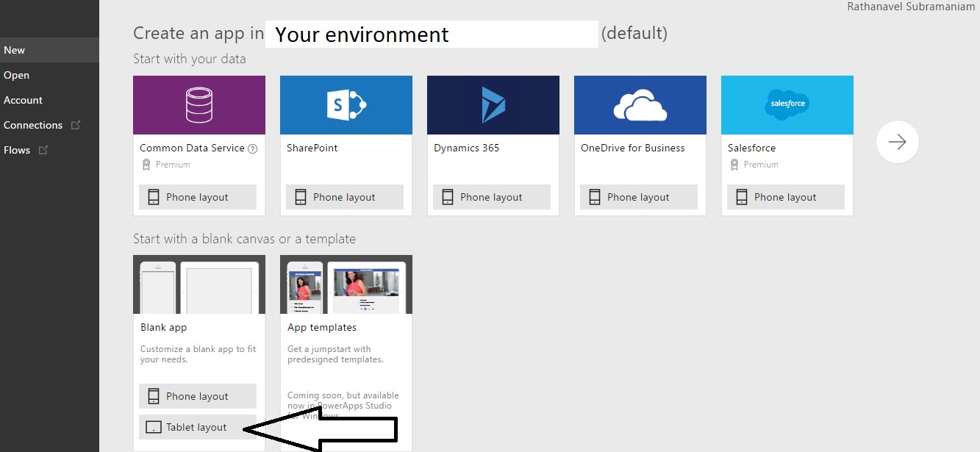Click 'Get a jumpstart with predesigned templates'
The height and width of the screenshot is (452, 980).
(335, 354)
